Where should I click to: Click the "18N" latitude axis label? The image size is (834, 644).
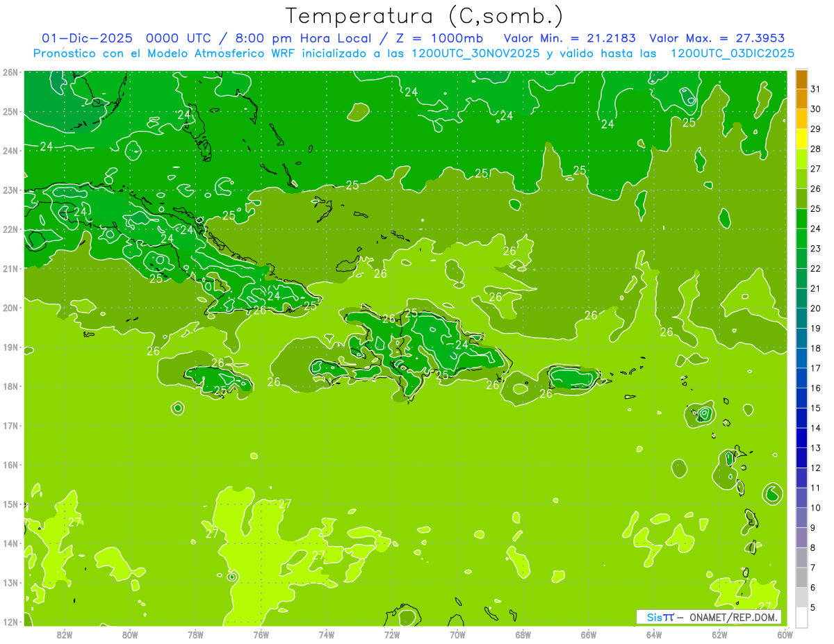click(10, 386)
